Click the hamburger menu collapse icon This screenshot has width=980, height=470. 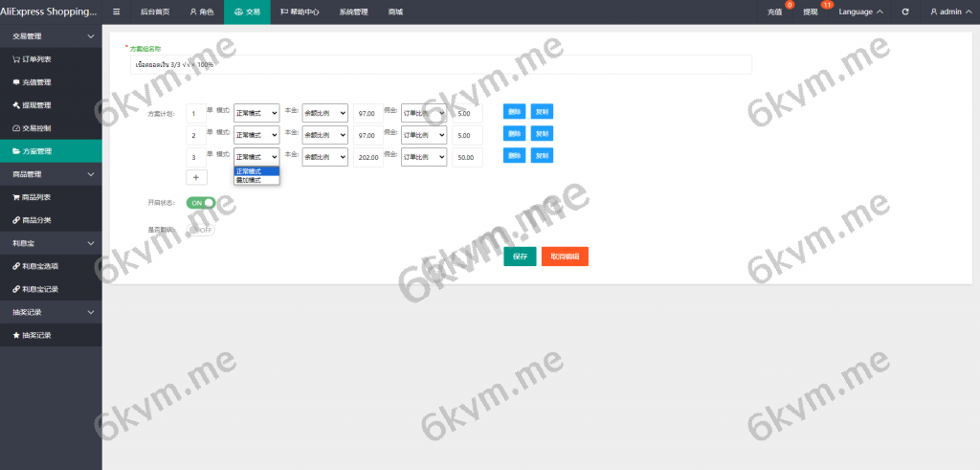117,11
